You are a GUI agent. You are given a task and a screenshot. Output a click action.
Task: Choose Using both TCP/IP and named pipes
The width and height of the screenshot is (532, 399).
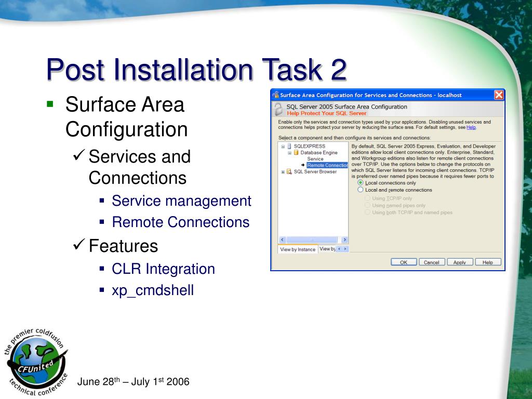pyautogui.click(x=367, y=212)
